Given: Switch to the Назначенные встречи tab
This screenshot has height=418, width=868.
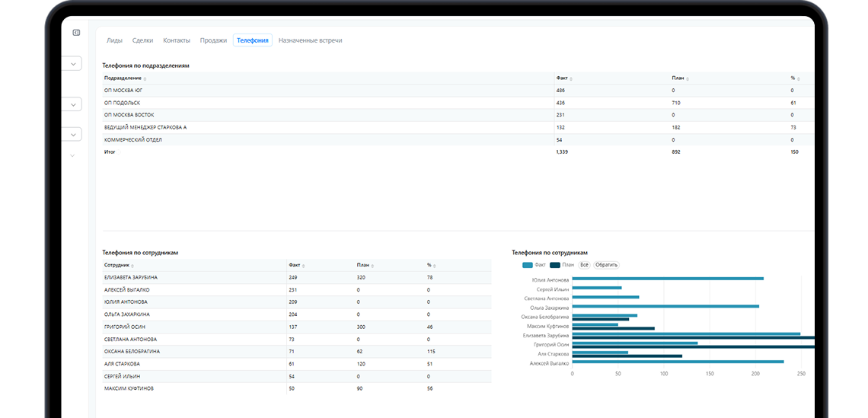Looking at the screenshot, I should 310,40.
